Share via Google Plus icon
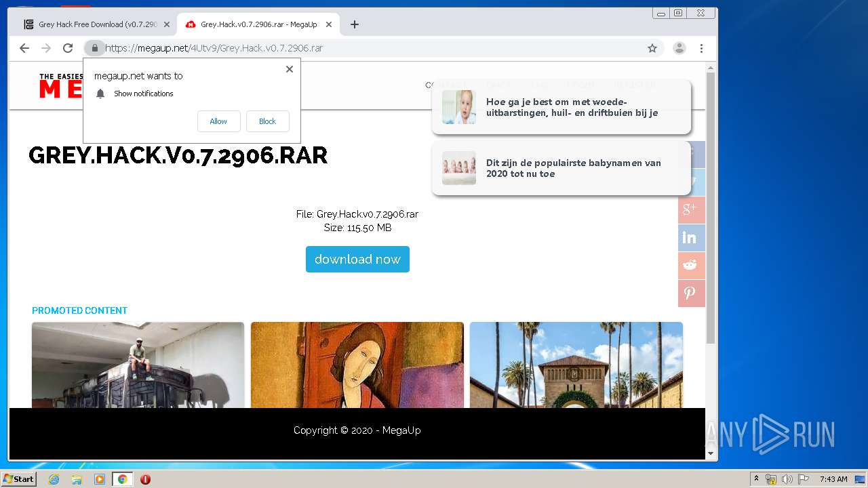868x488 pixels. pos(692,209)
